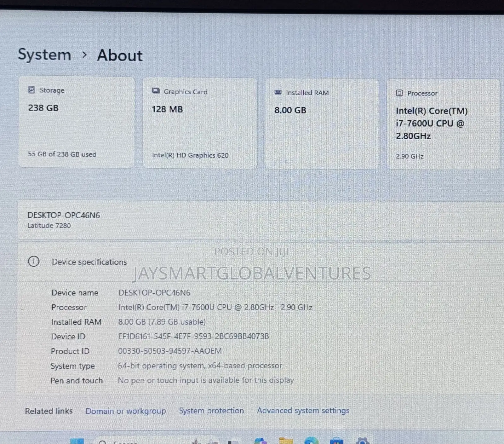Click 'Intel(R) HD Graphics 620' text
Image resolution: width=504 pixels, height=444 pixels.
(x=190, y=155)
